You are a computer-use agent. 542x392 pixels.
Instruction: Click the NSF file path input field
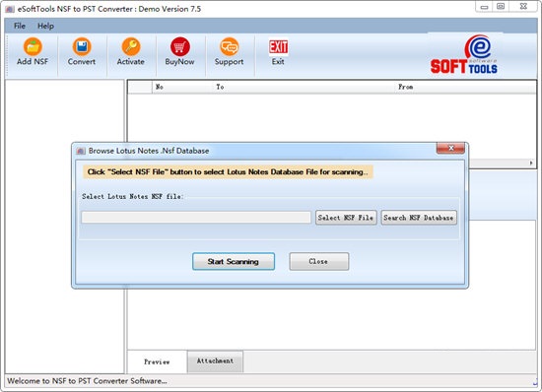click(196, 218)
